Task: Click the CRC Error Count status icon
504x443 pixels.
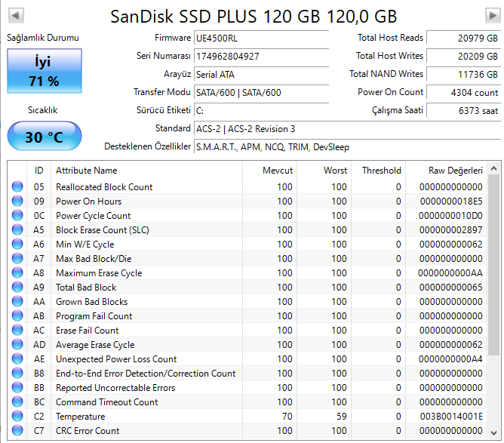Action: coord(17,431)
